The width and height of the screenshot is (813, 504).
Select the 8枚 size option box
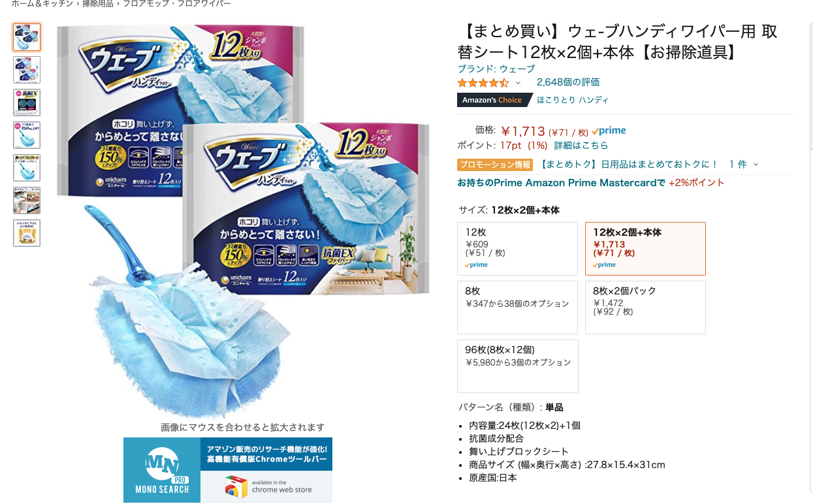tap(518, 307)
